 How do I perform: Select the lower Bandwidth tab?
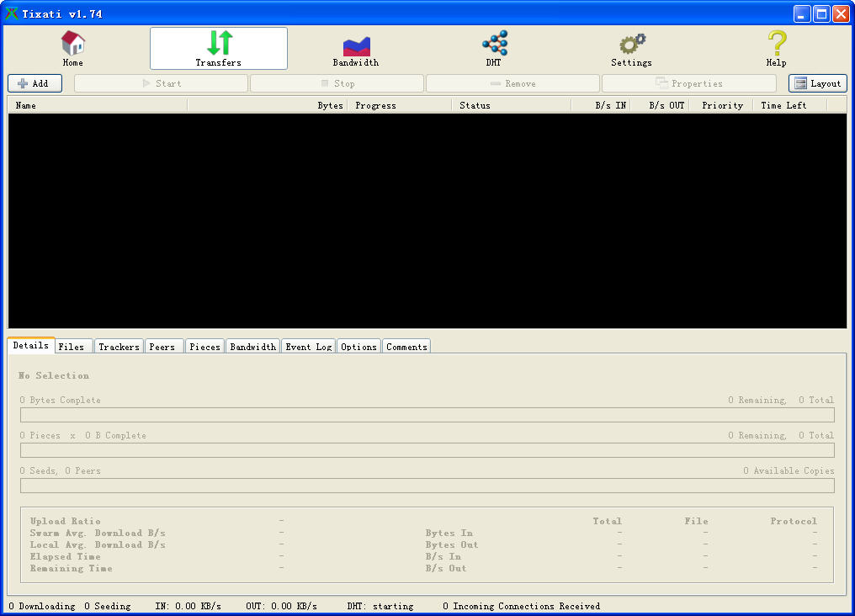pos(252,347)
